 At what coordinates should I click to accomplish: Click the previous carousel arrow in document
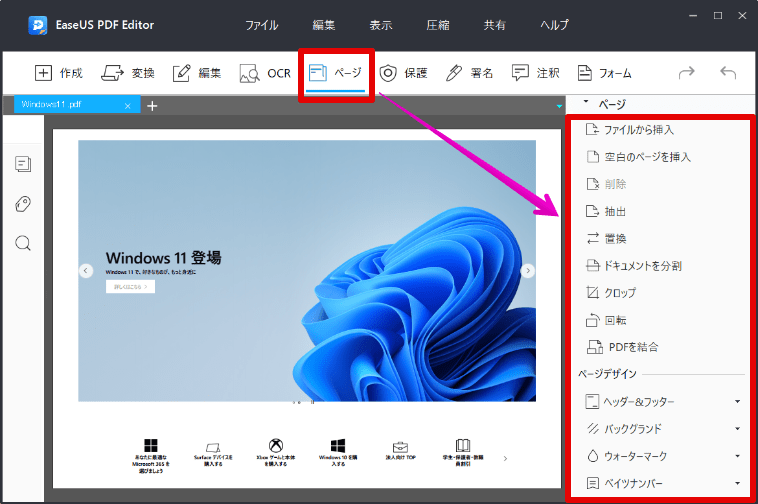[86, 271]
